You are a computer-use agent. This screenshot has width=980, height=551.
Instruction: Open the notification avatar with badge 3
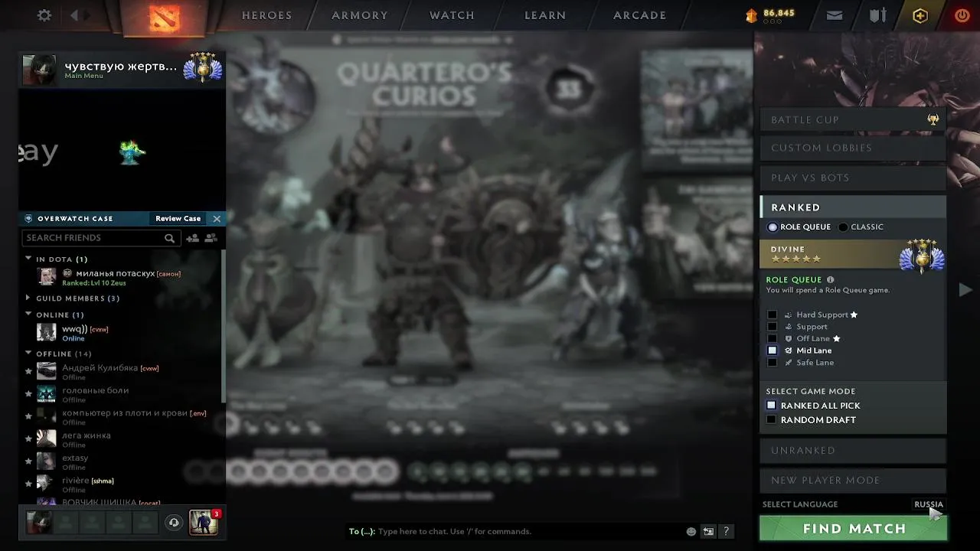204,522
